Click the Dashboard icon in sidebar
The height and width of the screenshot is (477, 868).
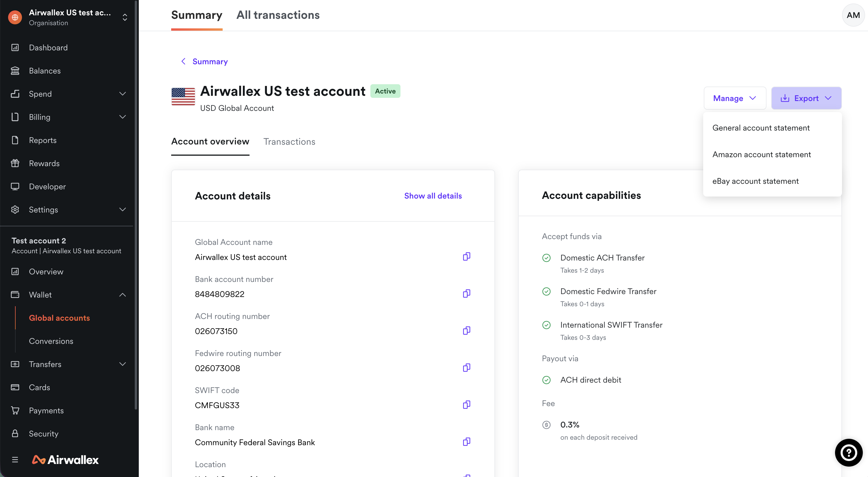point(15,47)
